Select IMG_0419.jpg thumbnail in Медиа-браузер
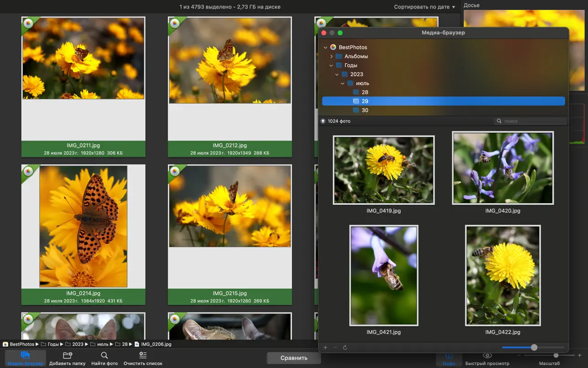 [384, 170]
